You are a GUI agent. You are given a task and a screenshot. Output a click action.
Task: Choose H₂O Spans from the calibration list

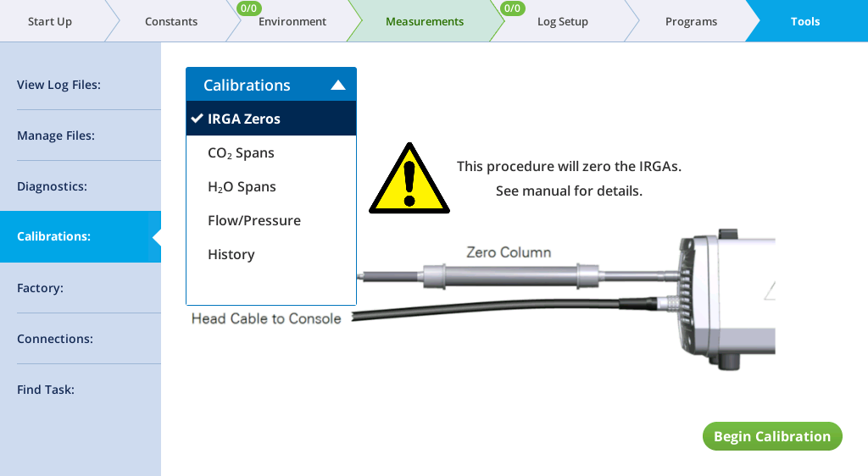pos(271,187)
